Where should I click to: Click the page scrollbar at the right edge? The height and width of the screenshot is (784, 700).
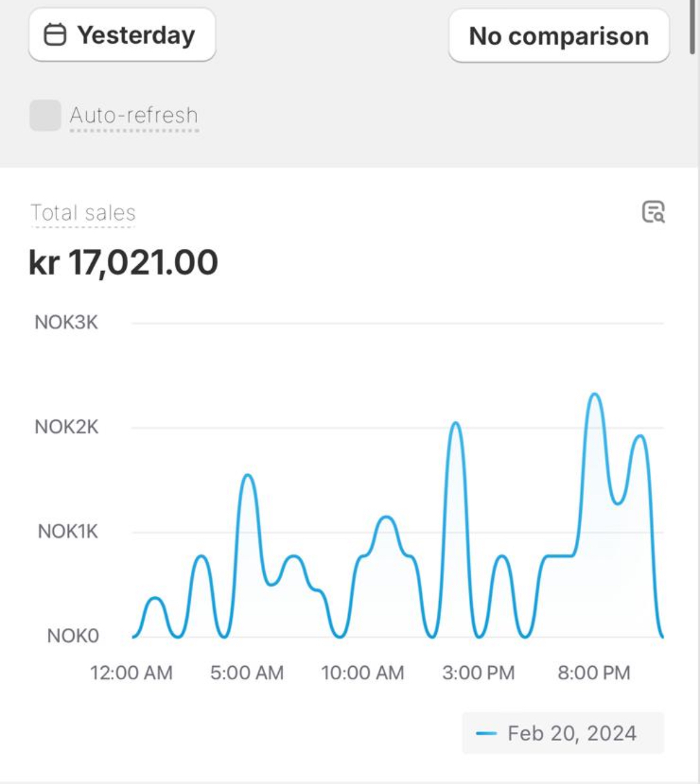(x=692, y=27)
